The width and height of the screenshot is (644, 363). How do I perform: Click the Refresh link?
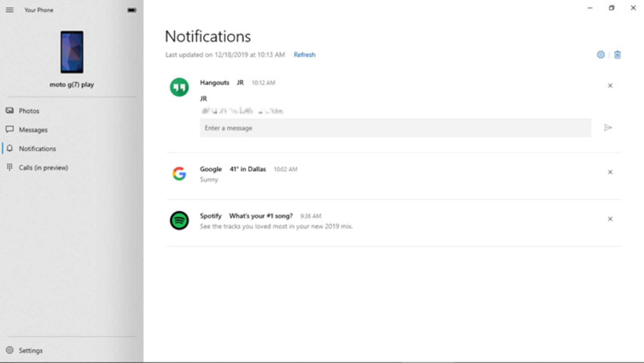coord(305,55)
